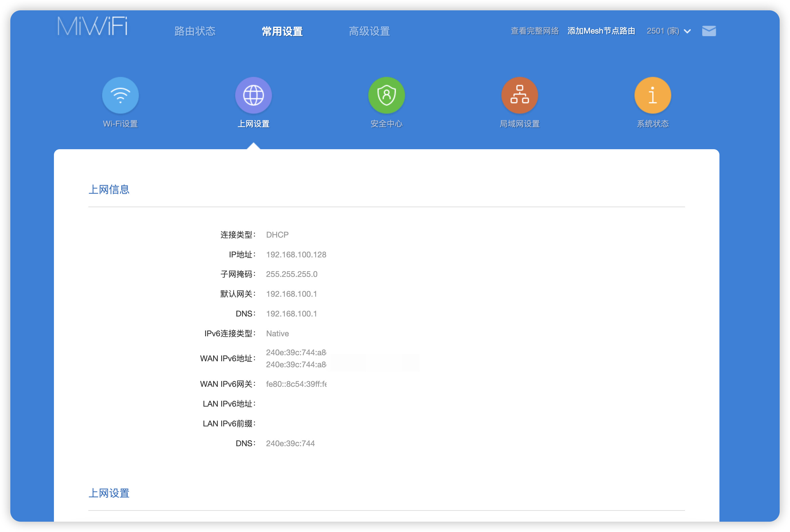The height and width of the screenshot is (532, 790).
Task: Click the 安全中心 text label
Action: coord(386,124)
